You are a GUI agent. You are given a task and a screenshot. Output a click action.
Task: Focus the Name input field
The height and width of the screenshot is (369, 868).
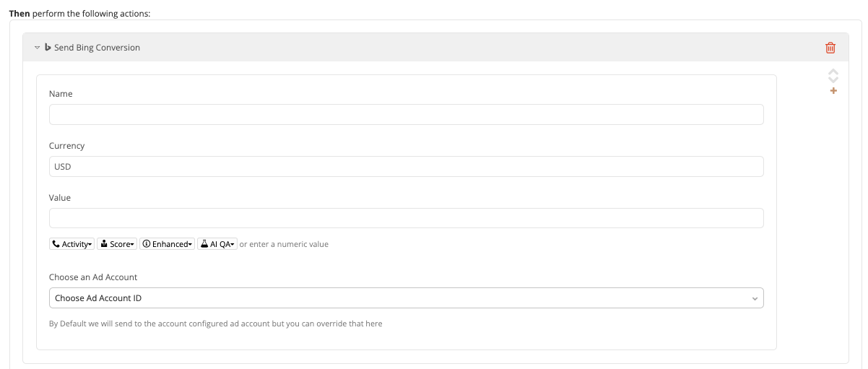coord(406,114)
